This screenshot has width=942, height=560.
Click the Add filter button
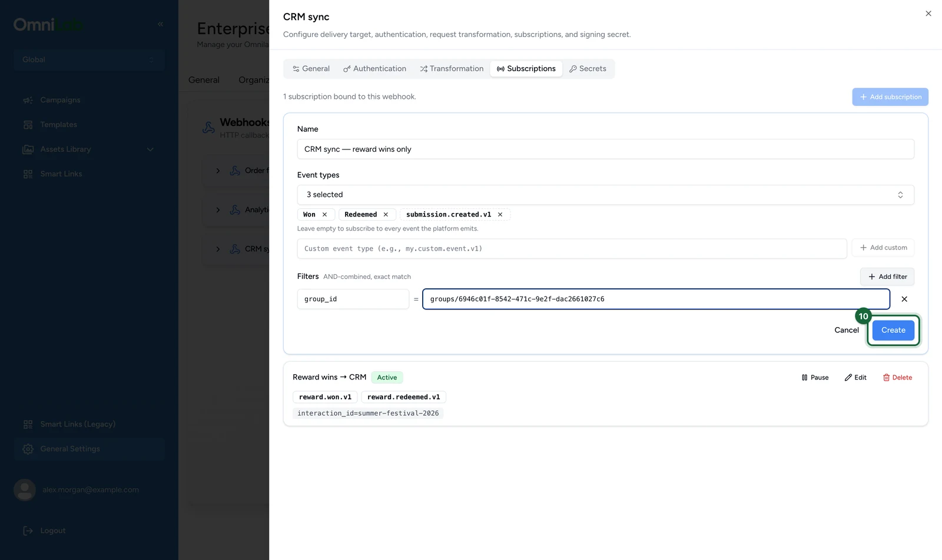887,276
